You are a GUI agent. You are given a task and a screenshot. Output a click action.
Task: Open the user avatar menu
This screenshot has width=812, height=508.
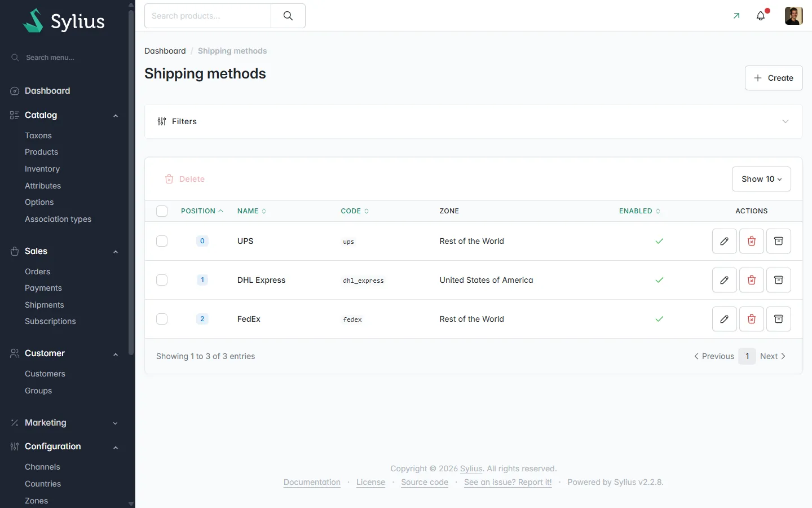793,16
